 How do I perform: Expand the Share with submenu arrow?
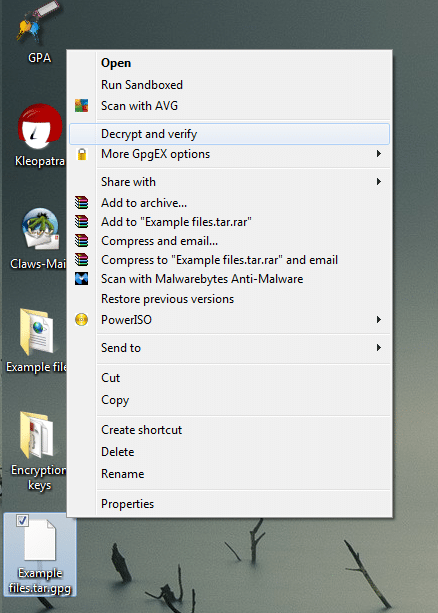point(379,181)
